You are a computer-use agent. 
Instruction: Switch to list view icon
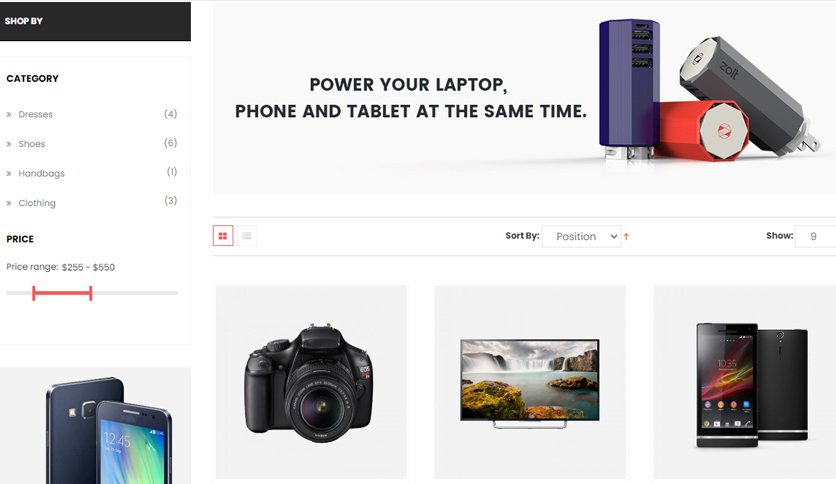pos(246,236)
